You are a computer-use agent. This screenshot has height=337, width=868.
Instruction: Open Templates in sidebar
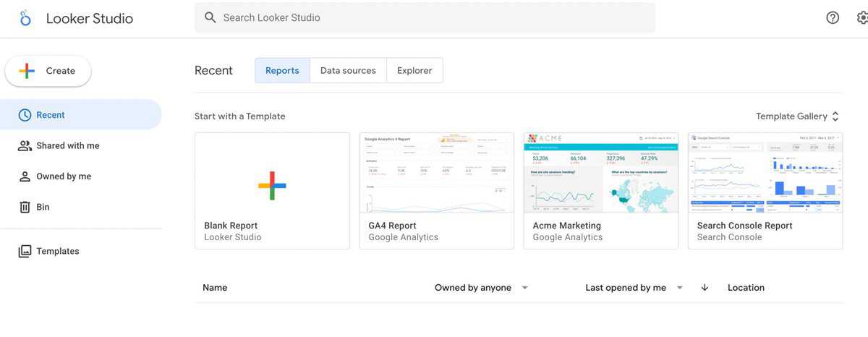click(81, 251)
